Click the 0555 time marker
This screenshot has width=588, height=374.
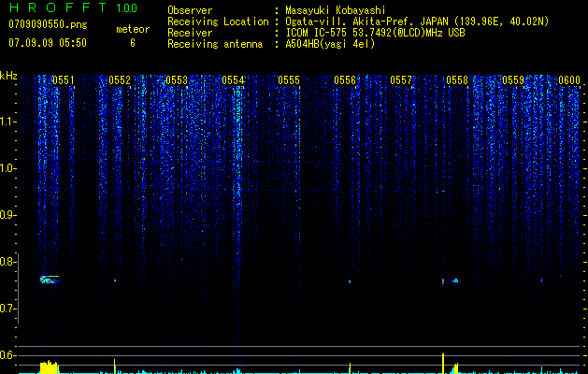[289, 80]
